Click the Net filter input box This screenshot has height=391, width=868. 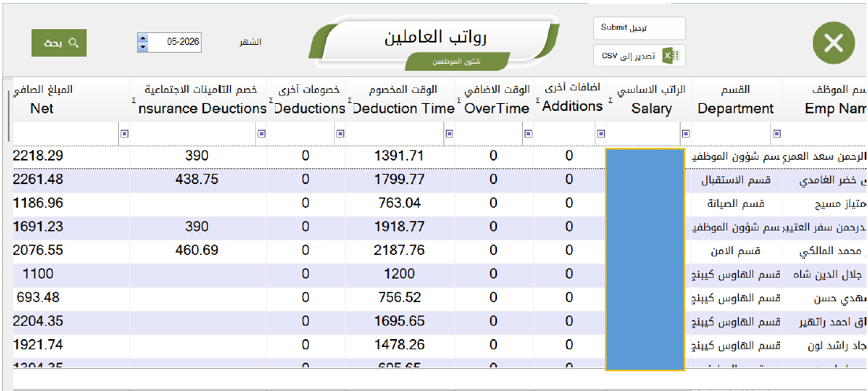65,133
